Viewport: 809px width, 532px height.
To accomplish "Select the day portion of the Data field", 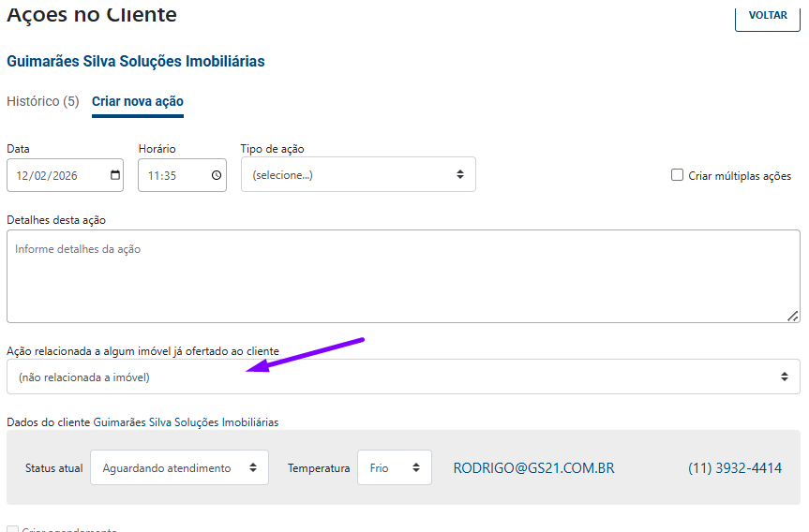I will click(x=22, y=175).
